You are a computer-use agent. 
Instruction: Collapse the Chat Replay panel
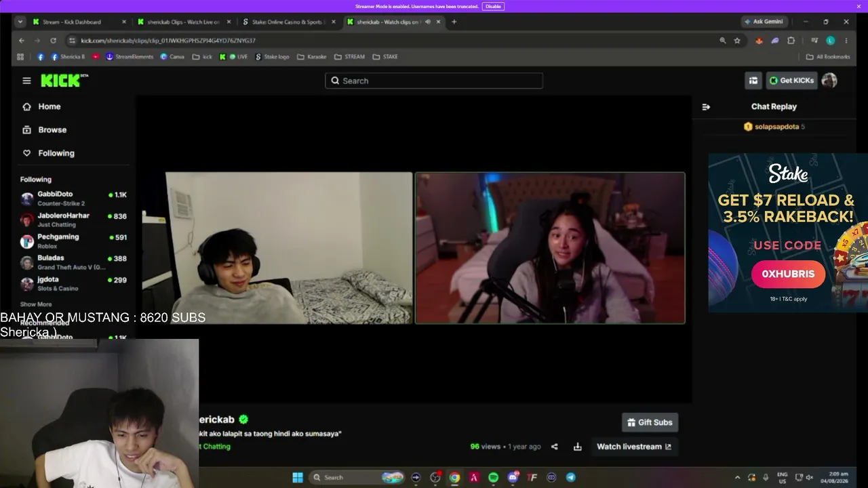pos(706,106)
